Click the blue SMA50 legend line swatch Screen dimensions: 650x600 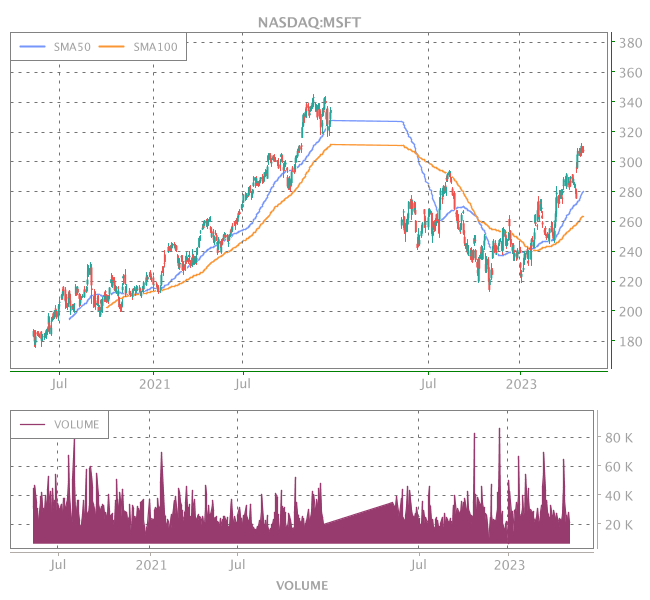pyautogui.click(x=32, y=47)
